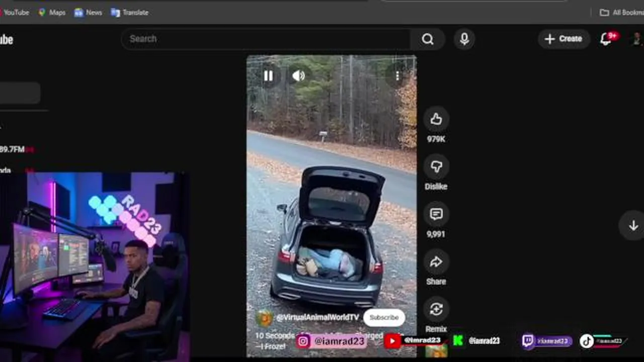
Task: Click the Share arrow icon
Action: pos(436,262)
